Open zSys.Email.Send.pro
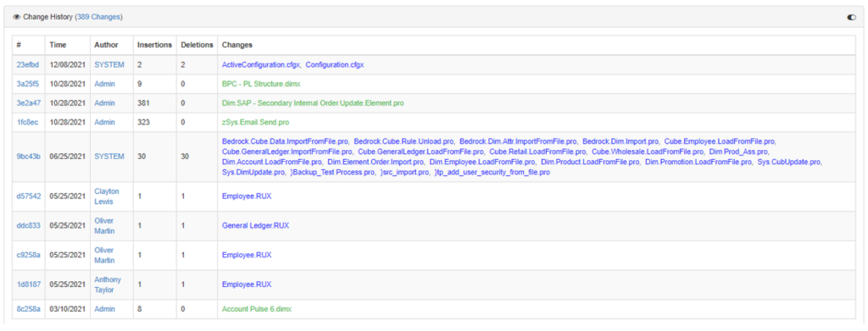This screenshot has width=868, height=331. tap(255, 122)
